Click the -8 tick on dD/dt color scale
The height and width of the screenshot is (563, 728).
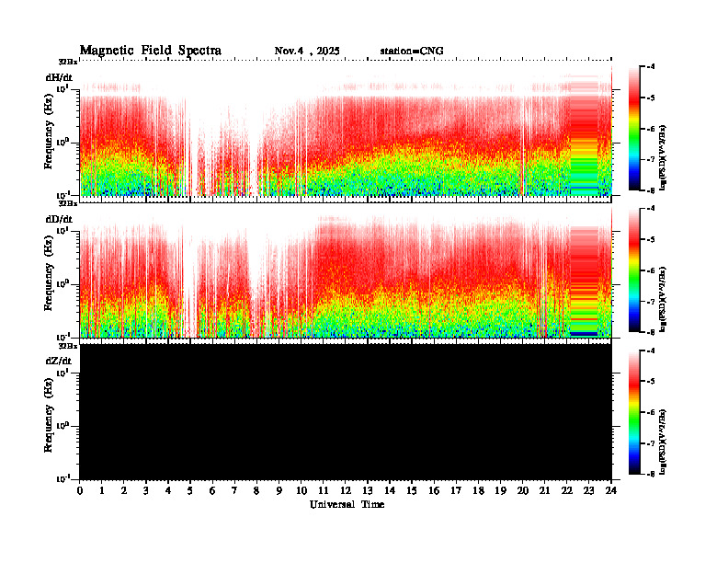[652, 332]
